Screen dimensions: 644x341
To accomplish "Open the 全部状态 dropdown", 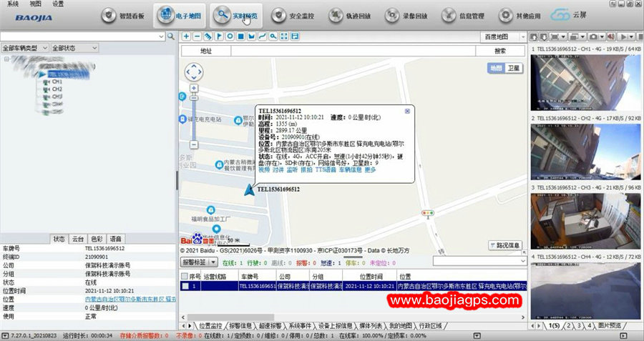I will click(74, 48).
